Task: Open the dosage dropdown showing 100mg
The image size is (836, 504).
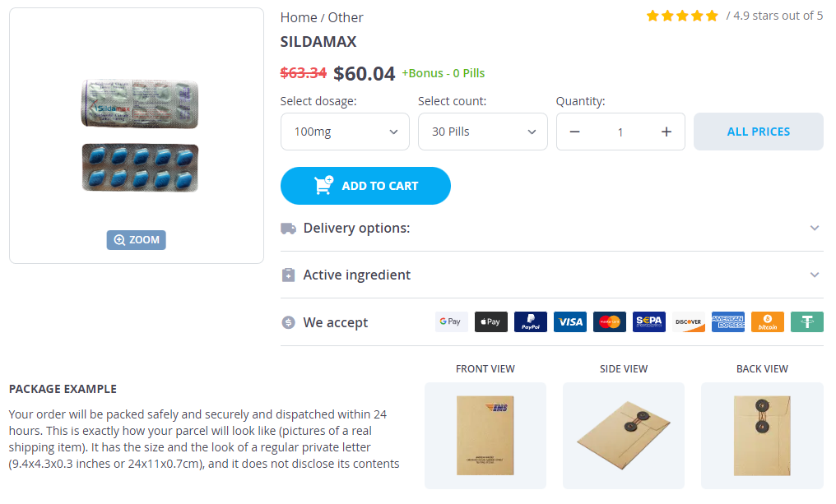Action: pyautogui.click(x=345, y=132)
